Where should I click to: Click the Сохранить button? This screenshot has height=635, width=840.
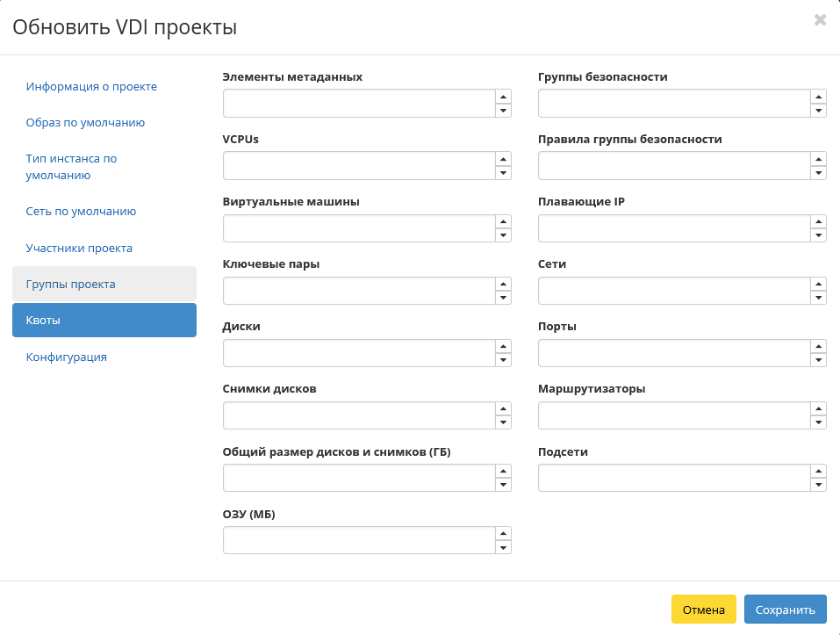(785, 610)
